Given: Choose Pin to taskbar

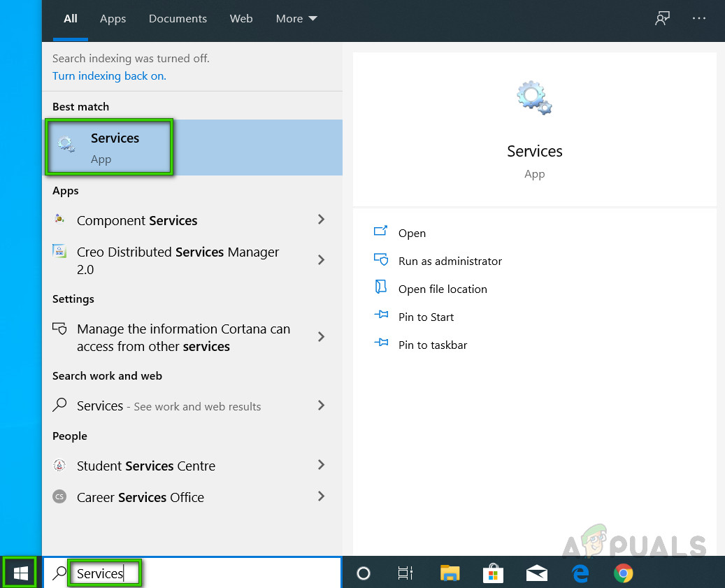Looking at the screenshot, I should click(x=433, y=345).
